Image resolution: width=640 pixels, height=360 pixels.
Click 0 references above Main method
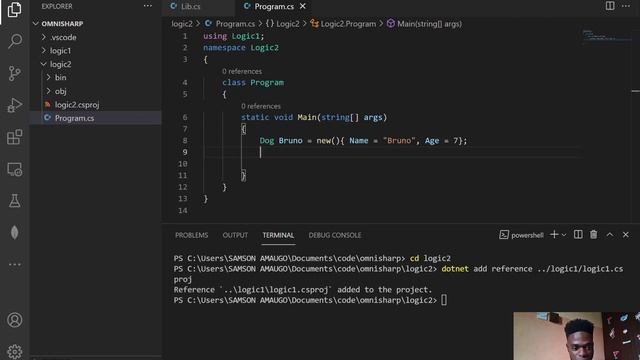(x=260, y=106)
